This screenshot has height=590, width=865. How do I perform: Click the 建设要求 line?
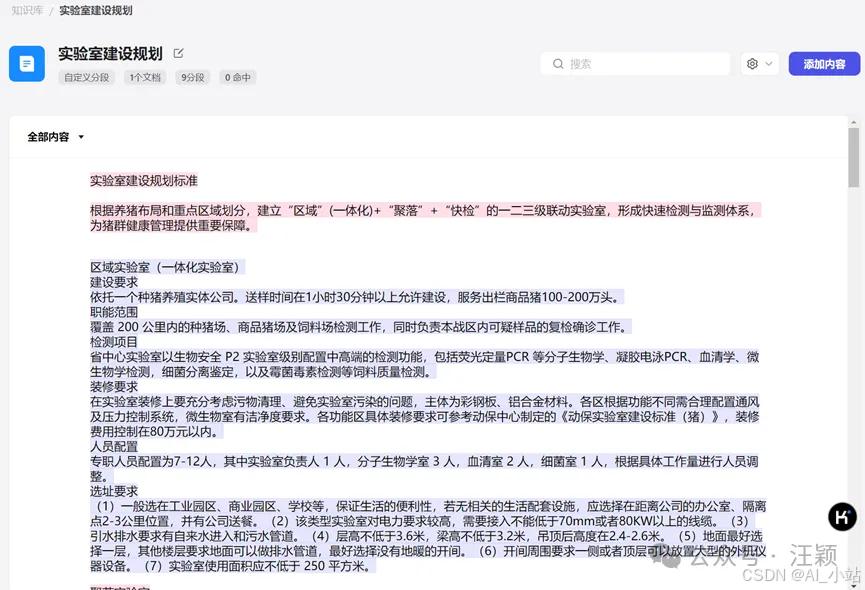click(114, 282)
